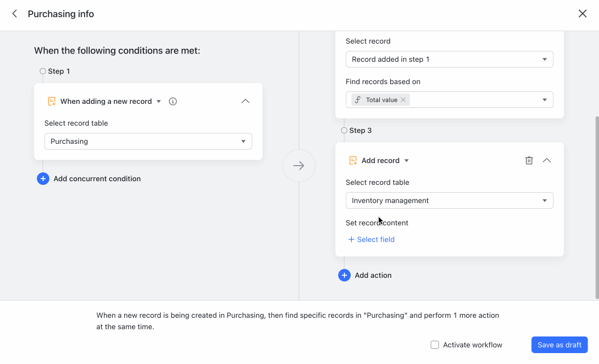Click the Select field link under Set record content
This screenshot has height=364, width=599.
(371, 239)
